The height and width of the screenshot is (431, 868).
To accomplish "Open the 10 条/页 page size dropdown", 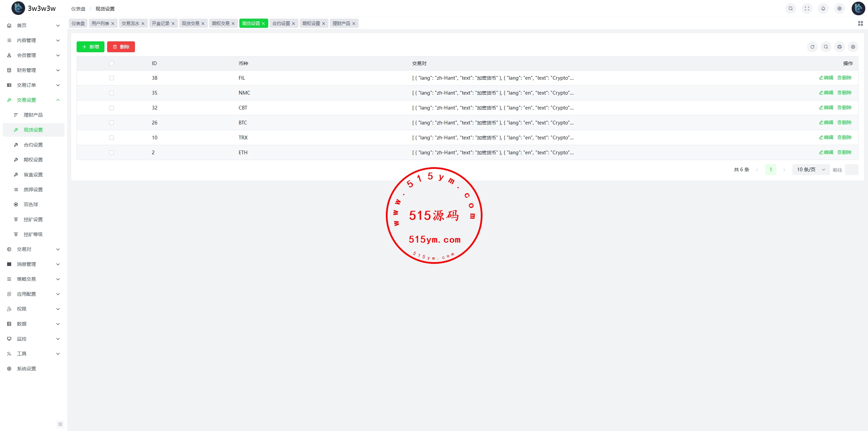I will 810,170.
